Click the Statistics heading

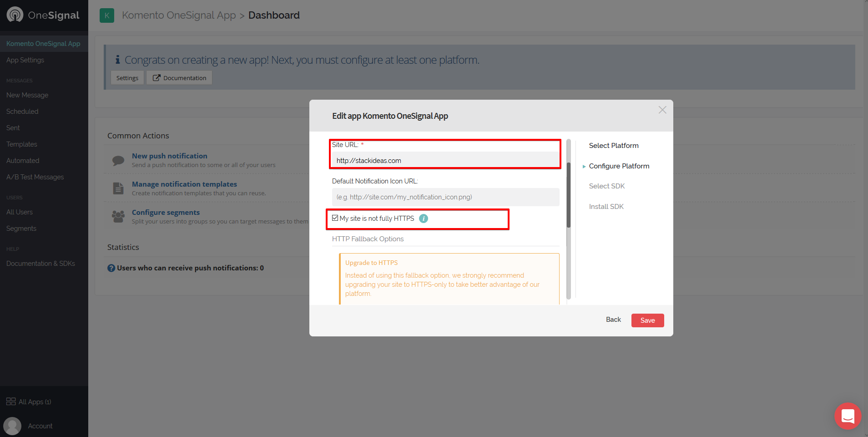click(x=123, y=247)
